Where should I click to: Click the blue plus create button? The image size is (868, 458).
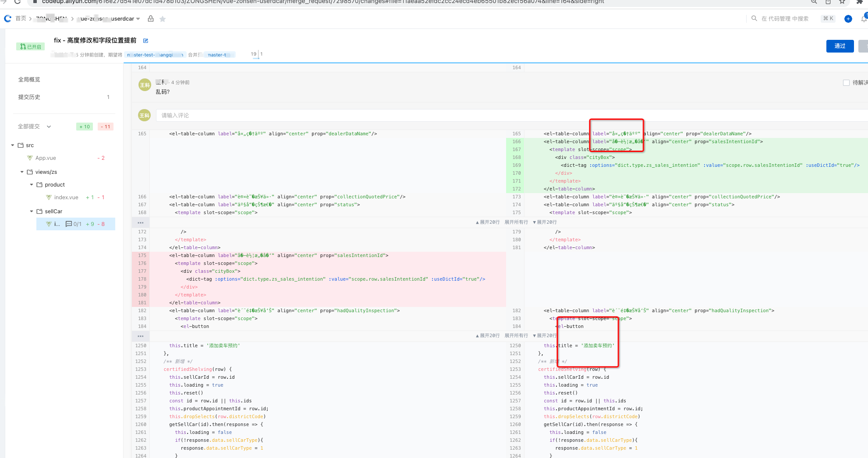[x=848, y=19]
